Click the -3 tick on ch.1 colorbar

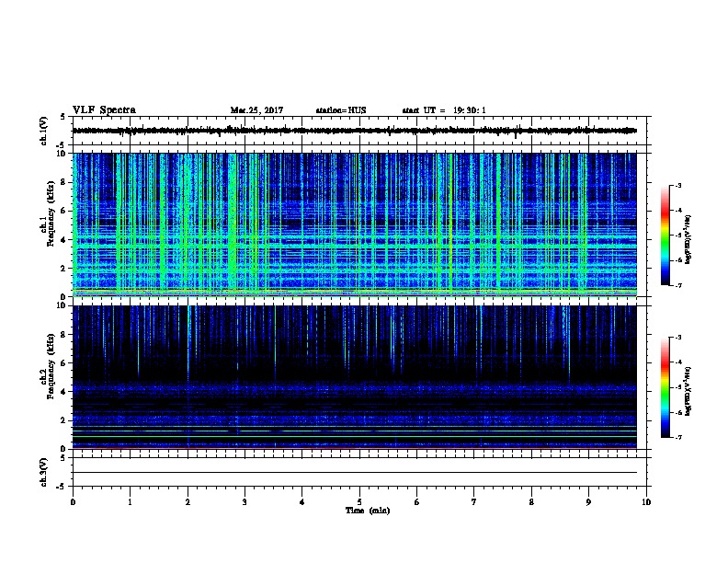coord(677,185)
